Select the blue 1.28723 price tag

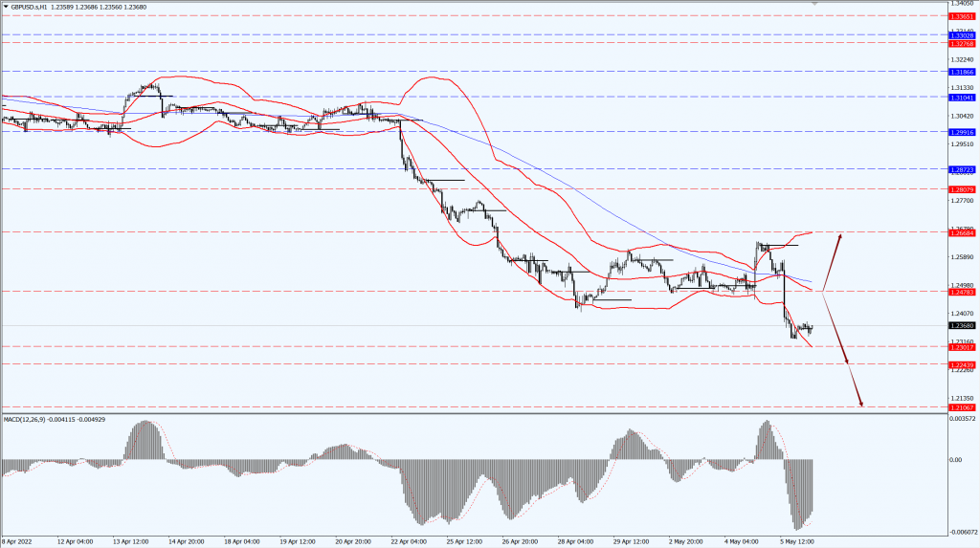962,169
